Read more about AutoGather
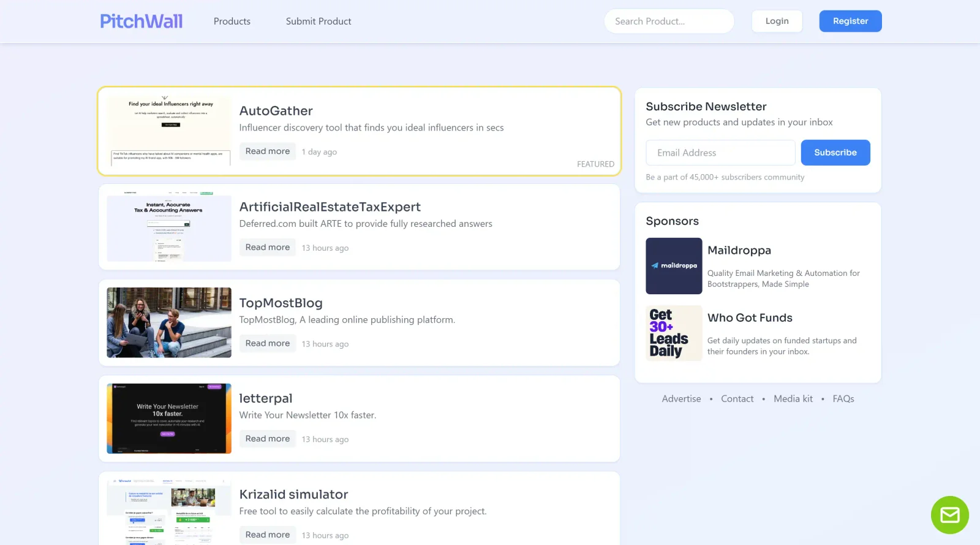The image size is (980, 545). point(268,151)
